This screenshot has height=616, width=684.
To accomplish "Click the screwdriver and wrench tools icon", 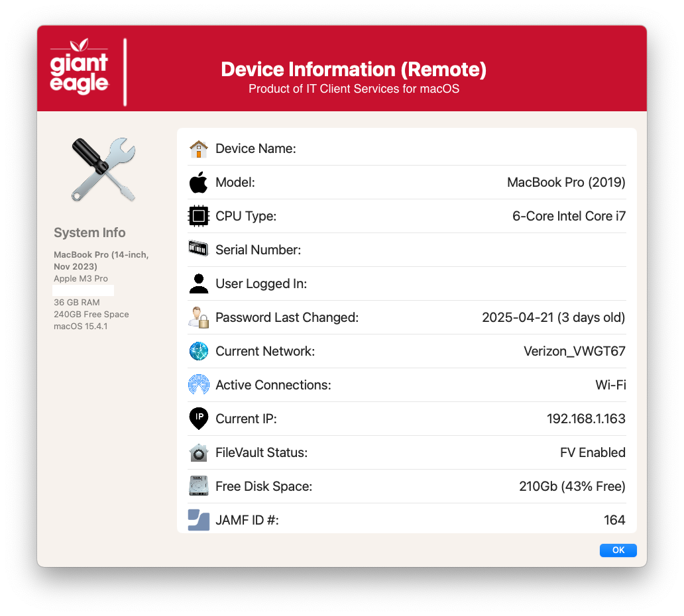I will pyautogui.click(x=103, y=170).
